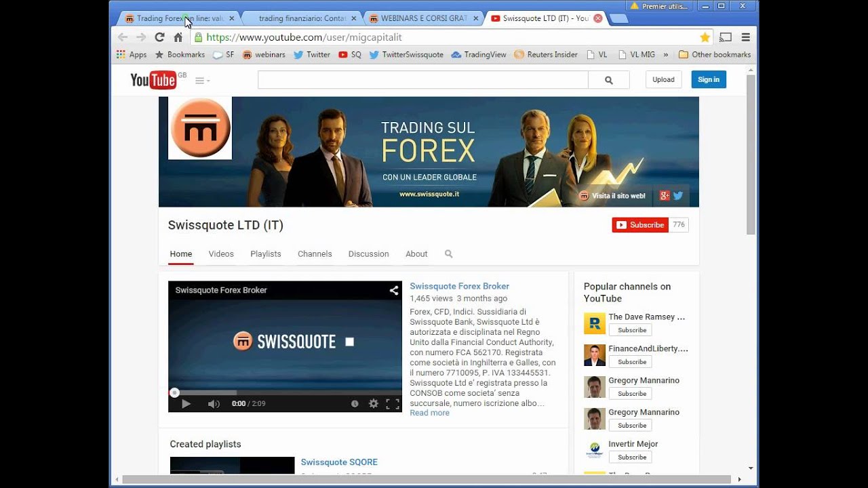Screen dimensions: 868x488
Task: Click Visita il sito web link
Action: (x=612, y=196)
